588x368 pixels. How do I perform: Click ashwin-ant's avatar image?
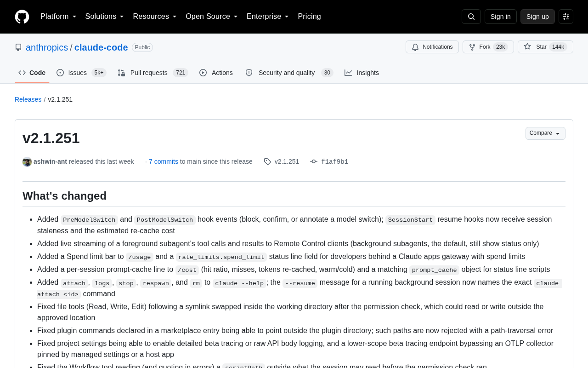point(27,162)
